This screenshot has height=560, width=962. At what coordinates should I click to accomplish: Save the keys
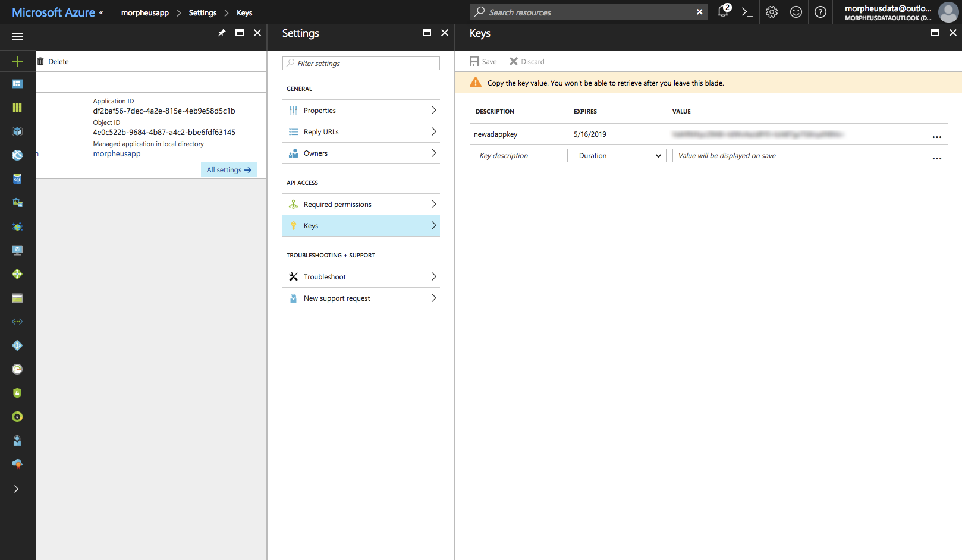coord(483,62)
